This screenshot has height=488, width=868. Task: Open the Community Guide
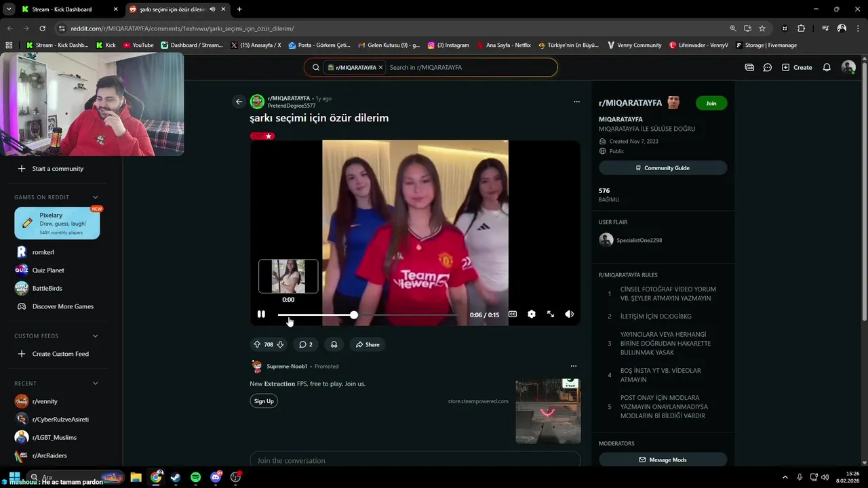663,168
